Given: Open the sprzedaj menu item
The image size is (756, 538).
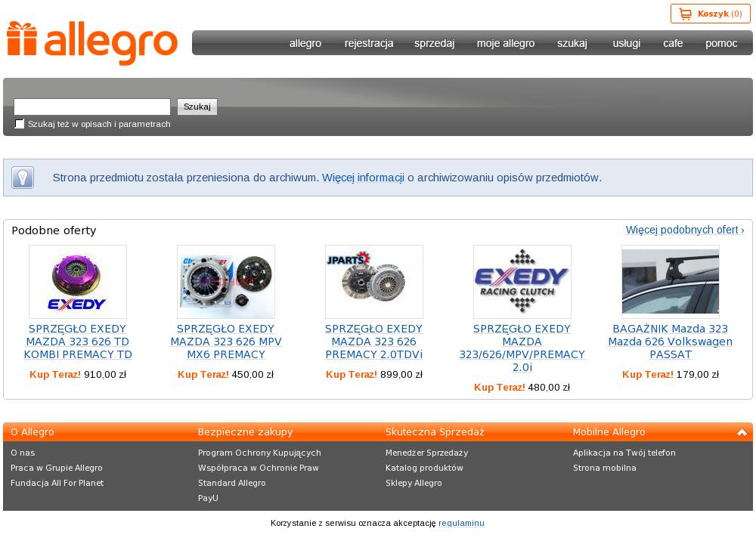Looking at the screenshot, I should tap(434, 43).
